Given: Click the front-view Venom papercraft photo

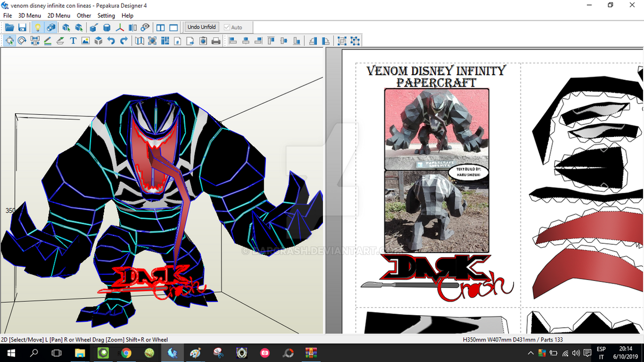Looking at the screenshot, I should click(x=436, y=129).
